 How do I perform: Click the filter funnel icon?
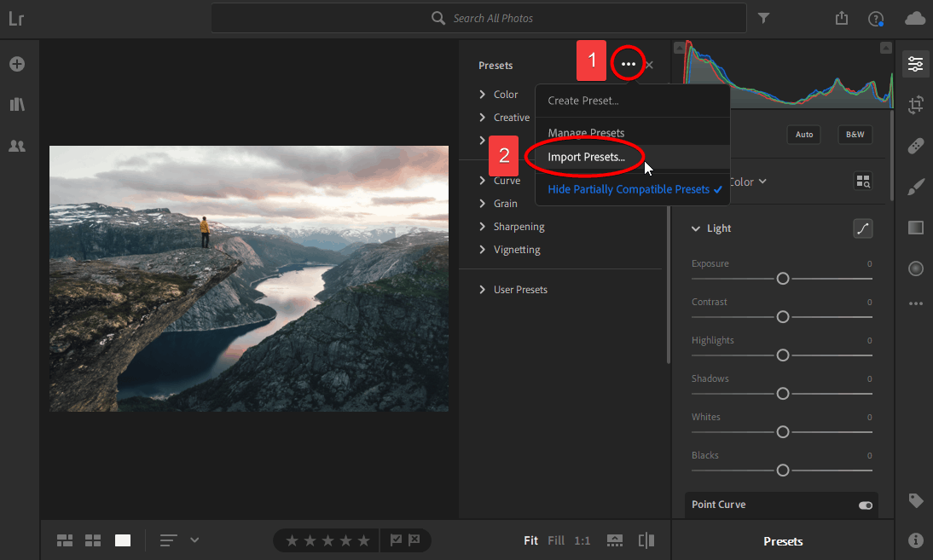click(763, 19)
